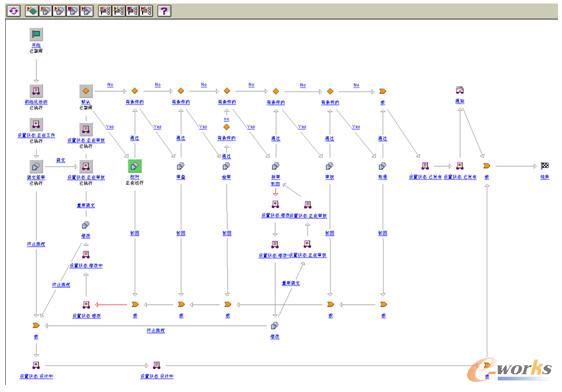562x392 pixels.
Task: Select the green-highlighted active task node
Action: (135, 166)
